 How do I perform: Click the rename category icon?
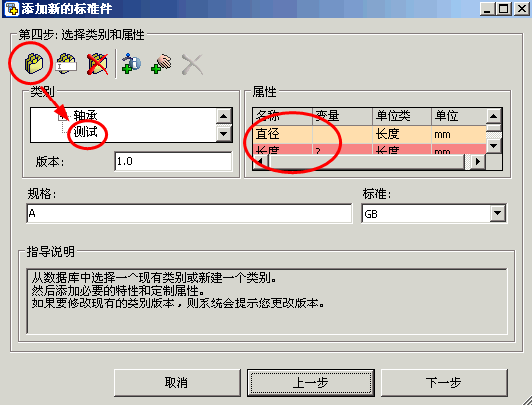click(66, 64)
